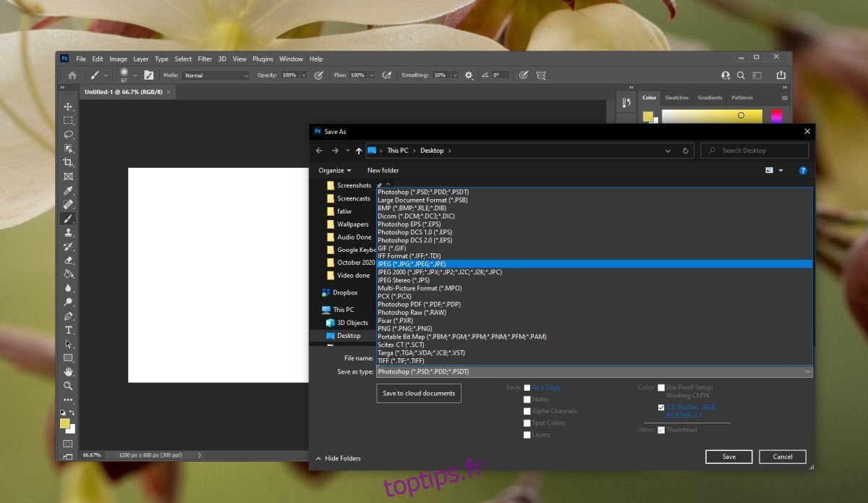868x503 pixels.
Task: Open the Organize dropdown menu
Action: (x=335, y=171)
